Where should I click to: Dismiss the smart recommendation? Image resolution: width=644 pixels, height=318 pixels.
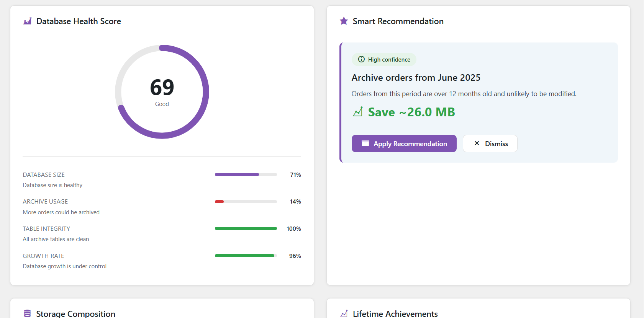tap(490, 144)
